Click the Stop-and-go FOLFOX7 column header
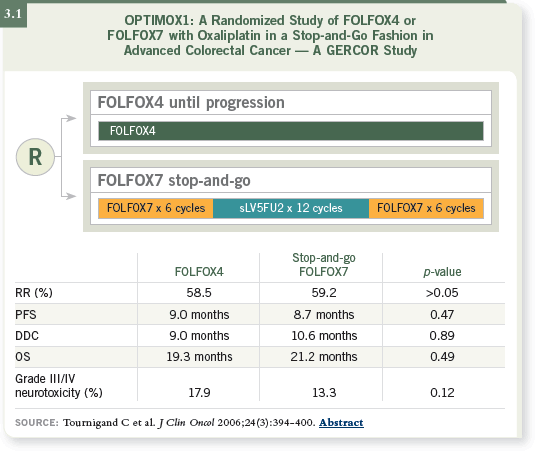Screen dimensions: 540x453 pos(324,265)
